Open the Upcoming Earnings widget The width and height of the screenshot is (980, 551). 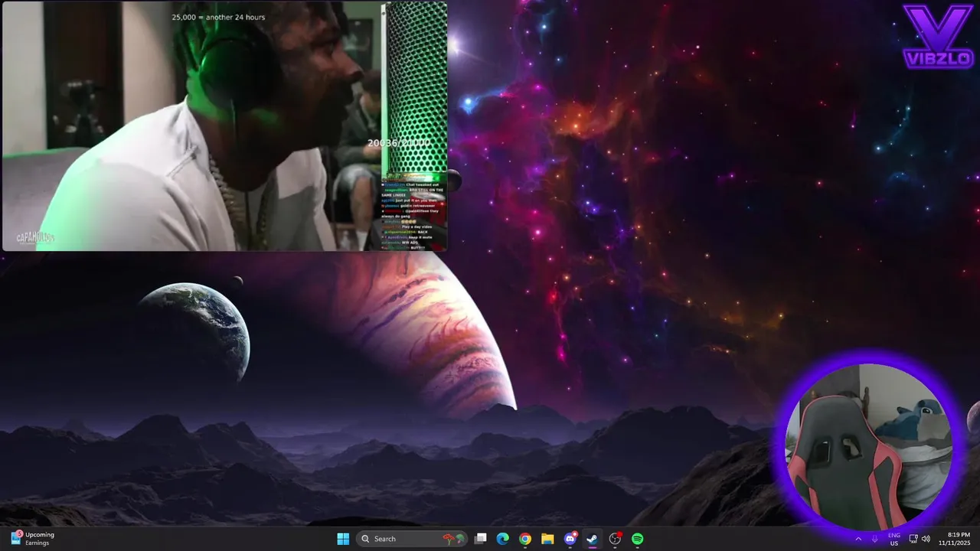point(33,539)
